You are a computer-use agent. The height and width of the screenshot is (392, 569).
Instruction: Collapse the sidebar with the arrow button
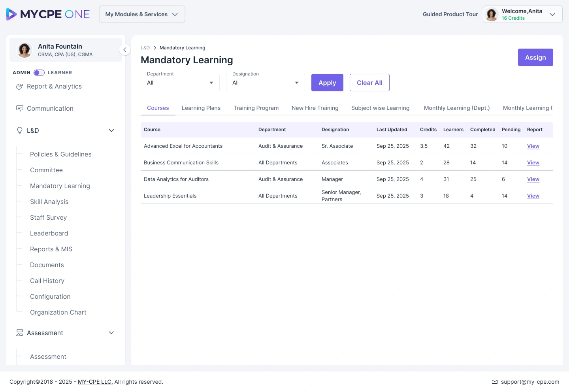point(125,50)
